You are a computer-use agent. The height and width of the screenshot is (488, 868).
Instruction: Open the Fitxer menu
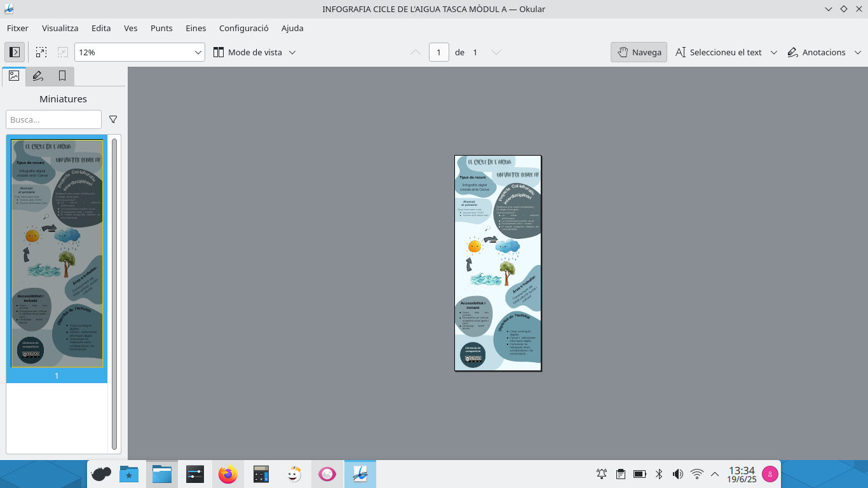coord(18,28)
